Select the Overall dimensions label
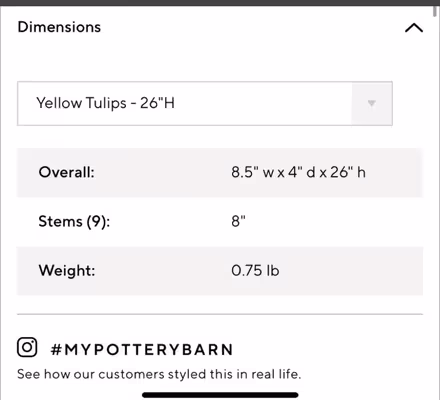Image resolution: width=440 pixels, height=400 pixels. pos(66,172)
